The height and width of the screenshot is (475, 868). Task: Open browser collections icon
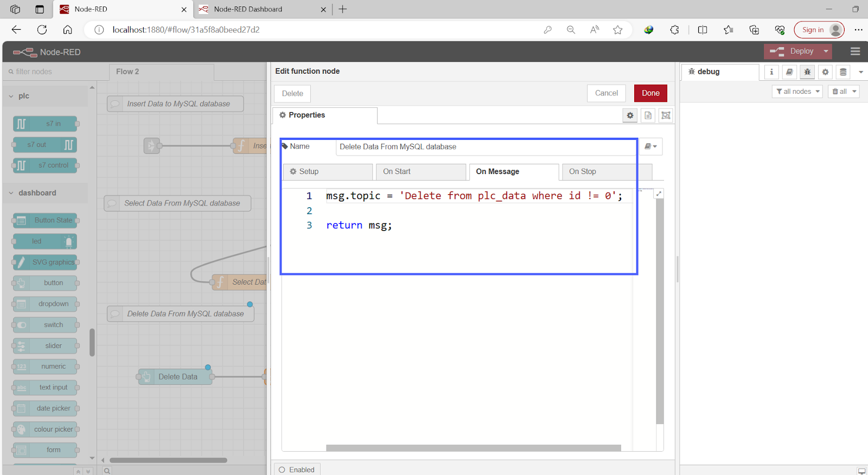coord(754,30)
